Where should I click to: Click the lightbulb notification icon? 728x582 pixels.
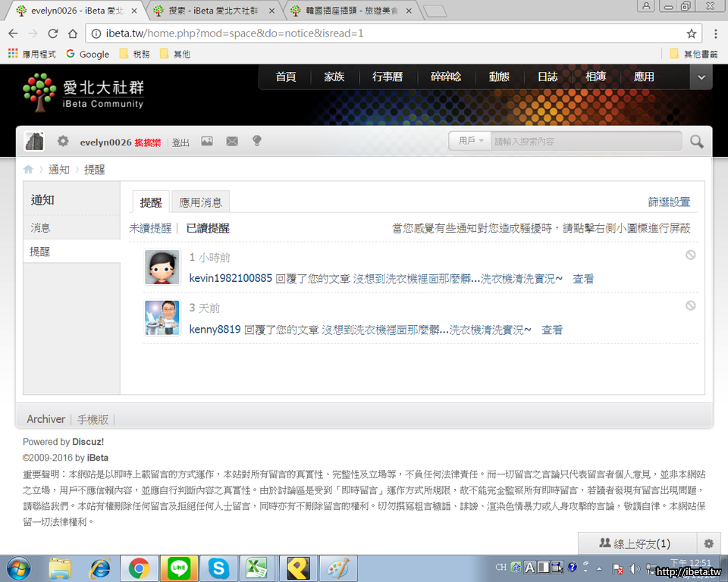pos(256,141)
